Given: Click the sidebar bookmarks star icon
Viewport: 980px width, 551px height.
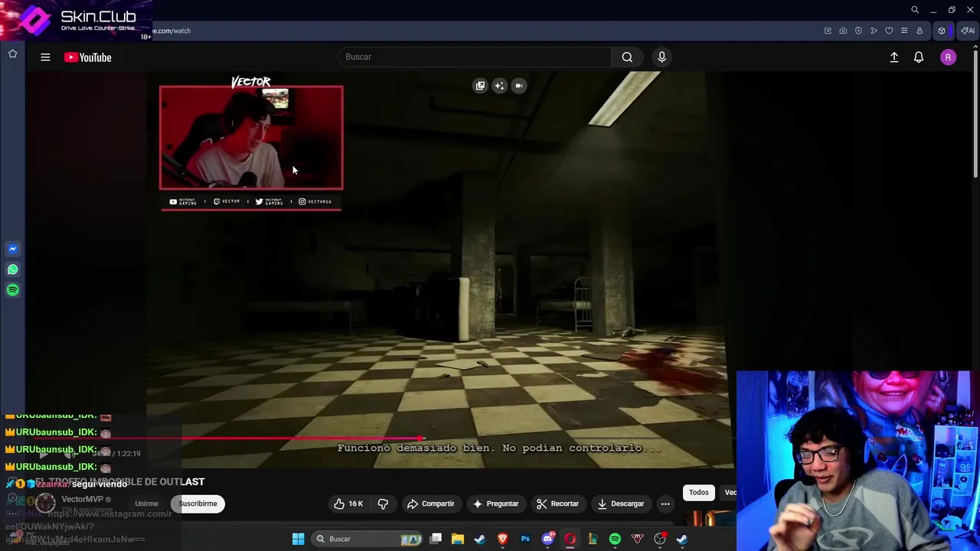Looking at the screenshot, I should click(x=12, y=54).
